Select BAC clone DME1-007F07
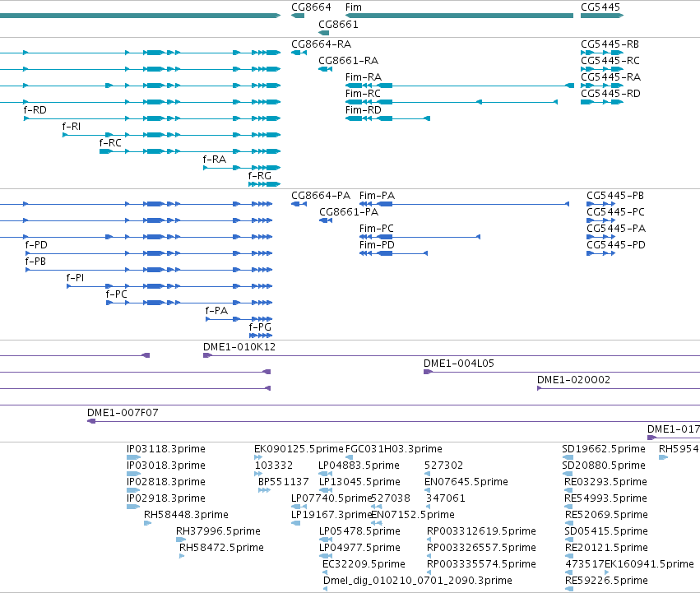Screen dimensions: 700x593 coord(123,414)
